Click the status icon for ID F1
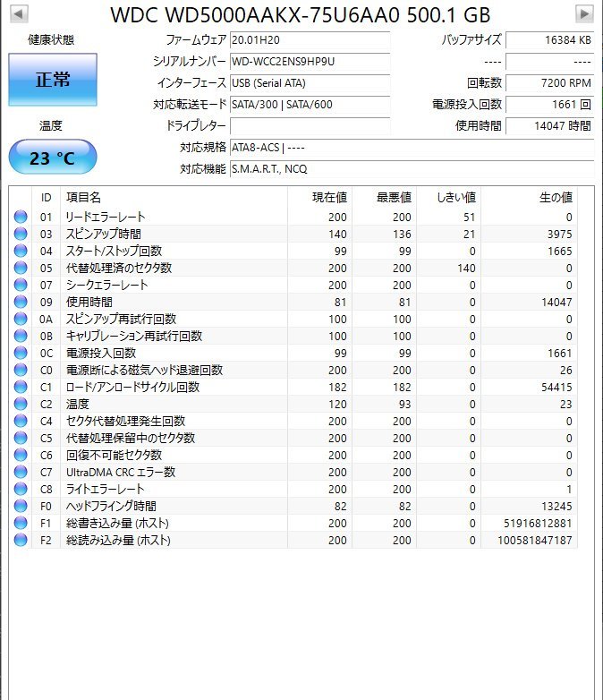This screenshot has height=700, width=603. [x=21, y=523]
